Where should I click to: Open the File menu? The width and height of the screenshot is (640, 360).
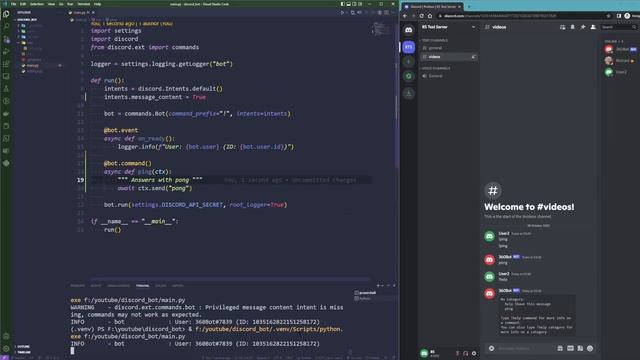click(x=13, y=4)
